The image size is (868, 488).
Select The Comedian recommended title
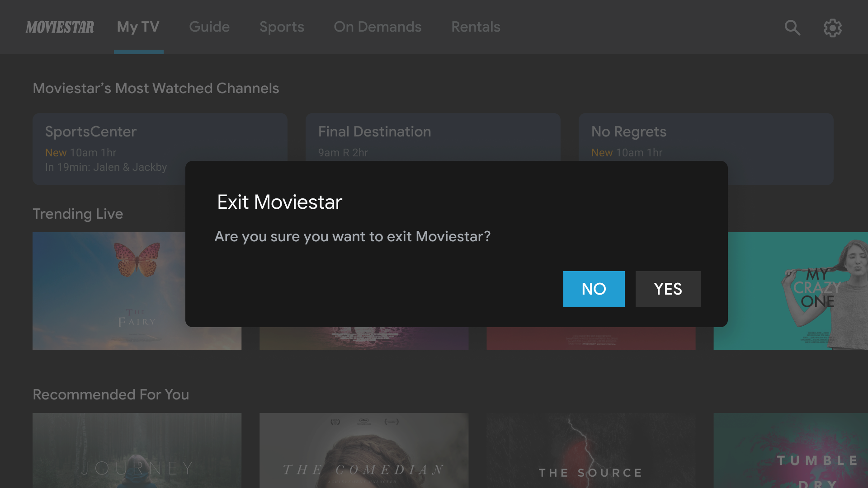[363, 450]
